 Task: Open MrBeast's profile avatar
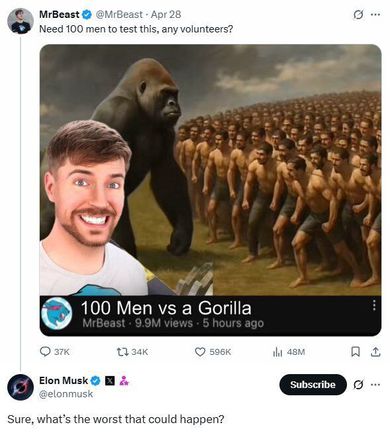click(x=20, y=21)
